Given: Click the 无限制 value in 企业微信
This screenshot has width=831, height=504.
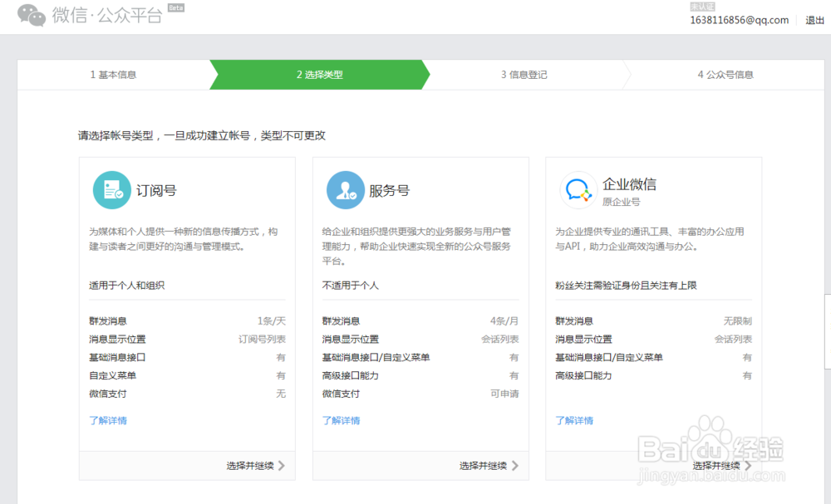Looking at the screenshot, I should pos(738,321).
